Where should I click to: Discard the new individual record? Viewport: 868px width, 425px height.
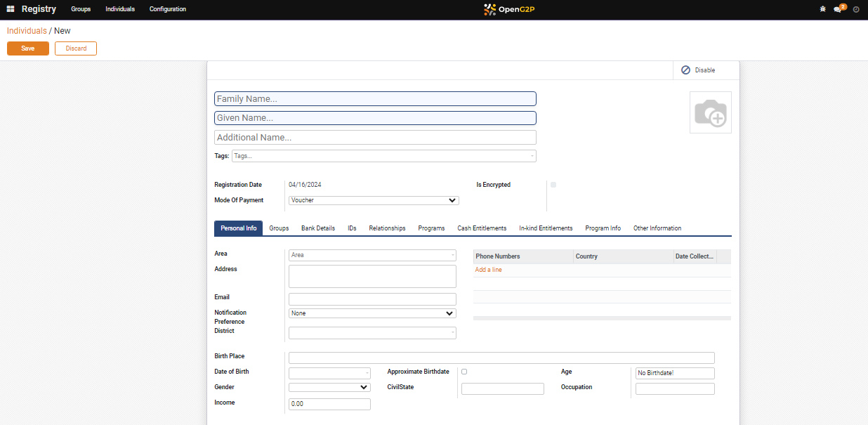pyautogui.click(x=76, y=48)
